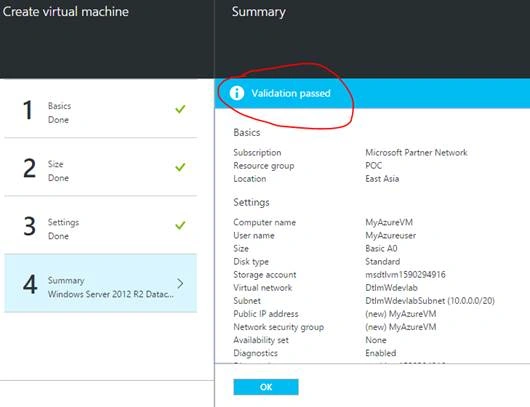Click the Create virtual machine blade title
The width and height of the screenshot is (530, 407).
coord(66,11)
